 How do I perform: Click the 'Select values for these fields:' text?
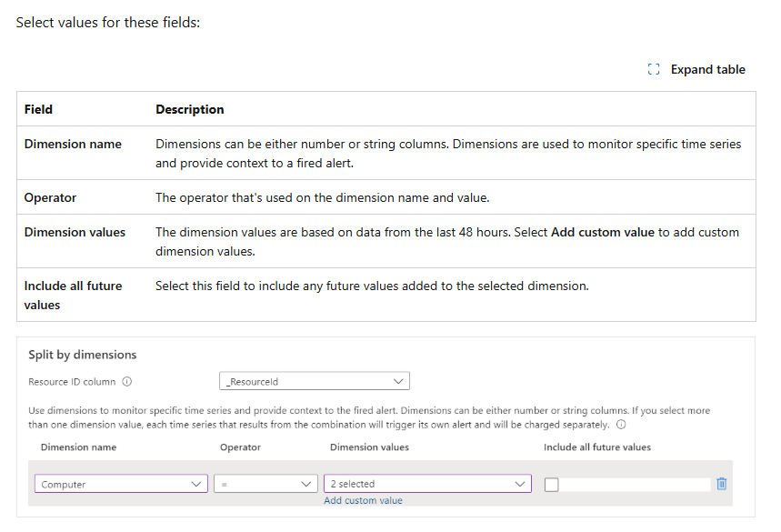coord(108,23)
